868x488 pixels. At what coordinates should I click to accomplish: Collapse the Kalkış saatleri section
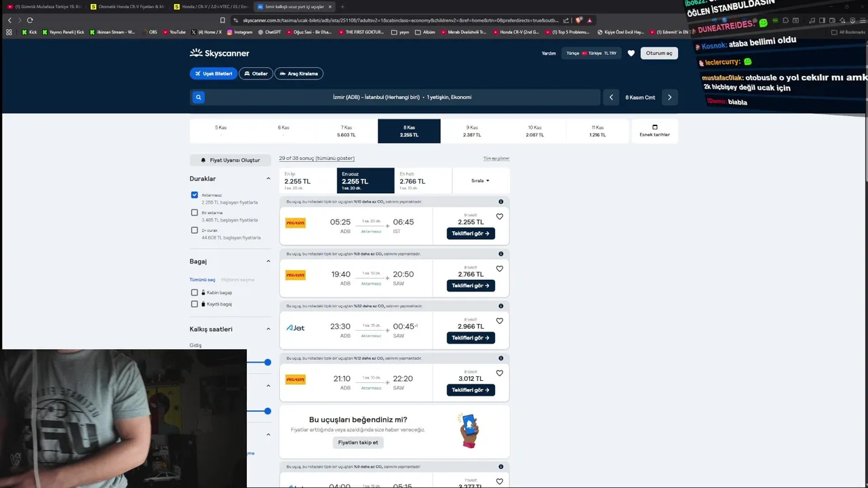[268, 329]
